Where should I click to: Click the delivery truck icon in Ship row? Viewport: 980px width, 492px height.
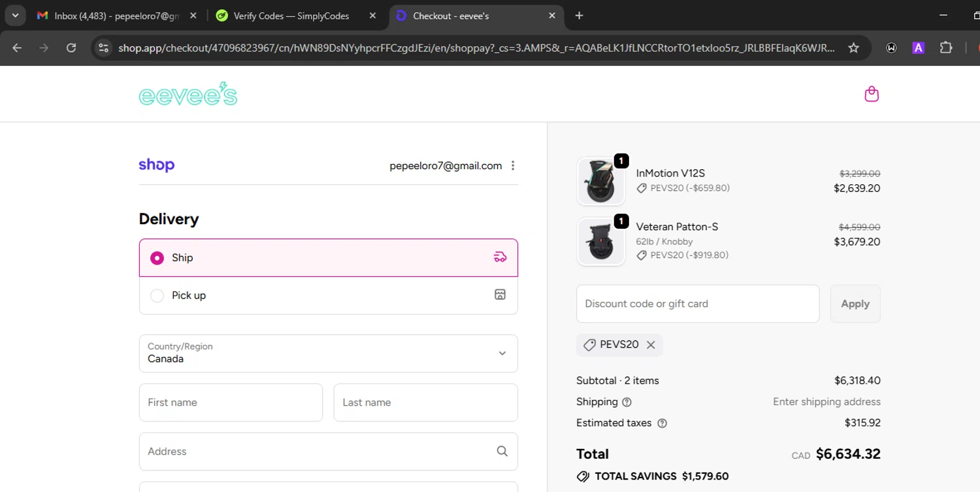coord(500,257)
